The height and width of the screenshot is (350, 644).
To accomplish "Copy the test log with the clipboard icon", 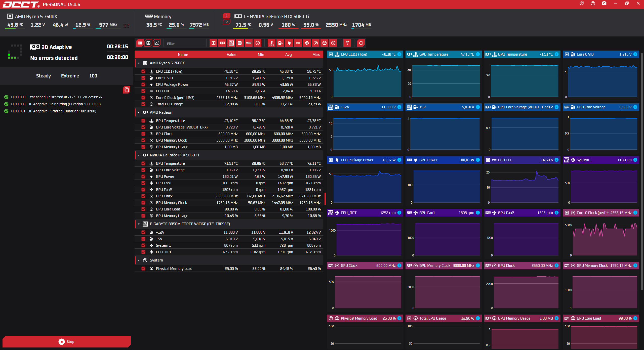I will 127,90.
